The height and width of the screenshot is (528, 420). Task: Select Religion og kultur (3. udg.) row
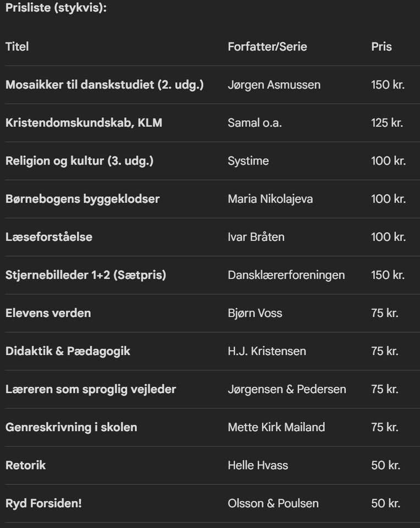click(x=79, y=161)
